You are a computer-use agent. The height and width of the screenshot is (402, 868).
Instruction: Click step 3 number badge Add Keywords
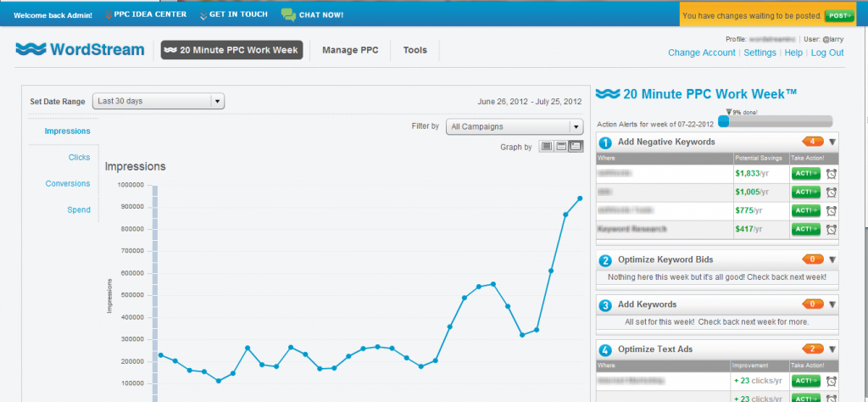point(605,305)
